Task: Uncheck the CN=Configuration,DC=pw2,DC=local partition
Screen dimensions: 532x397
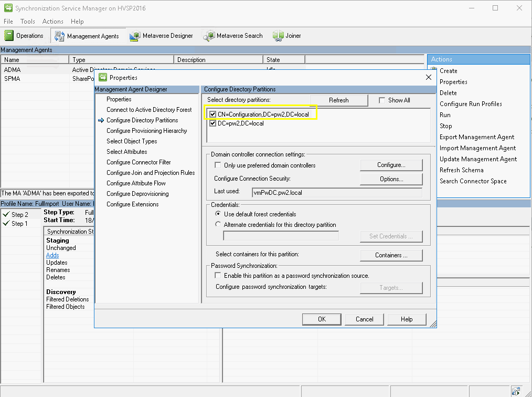Action: [212, 114]
